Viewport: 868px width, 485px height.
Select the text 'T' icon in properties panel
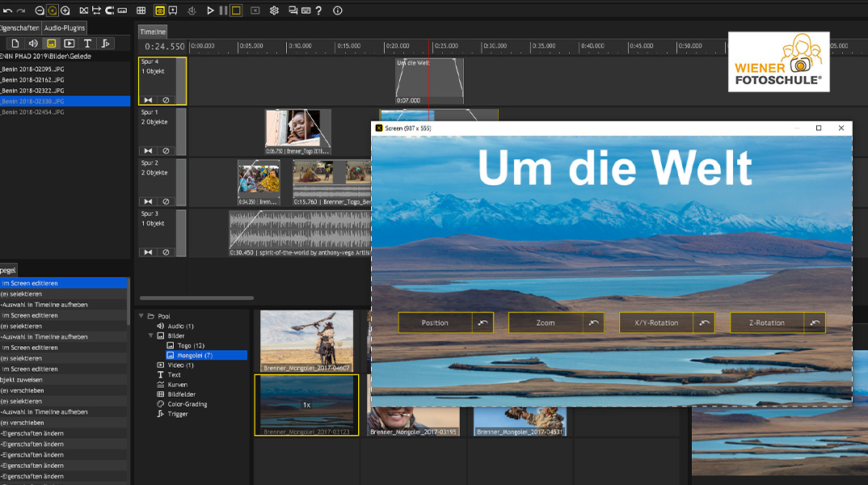87,44
